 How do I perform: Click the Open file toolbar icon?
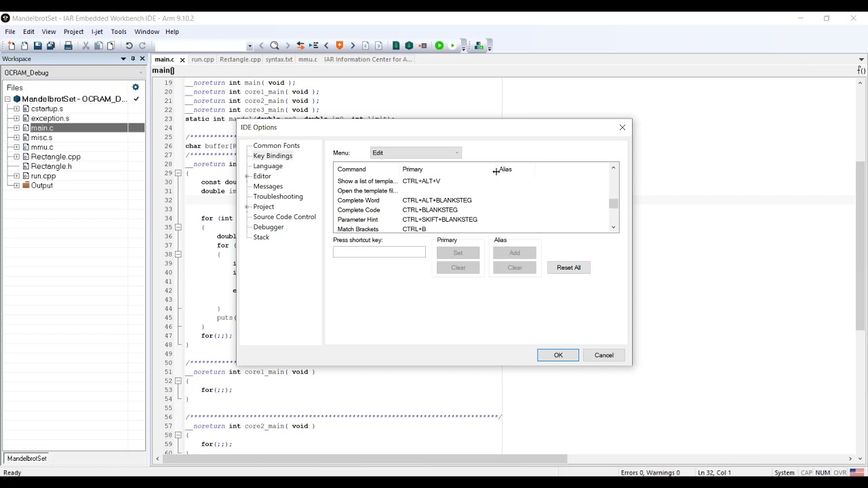tap(24, 45)
